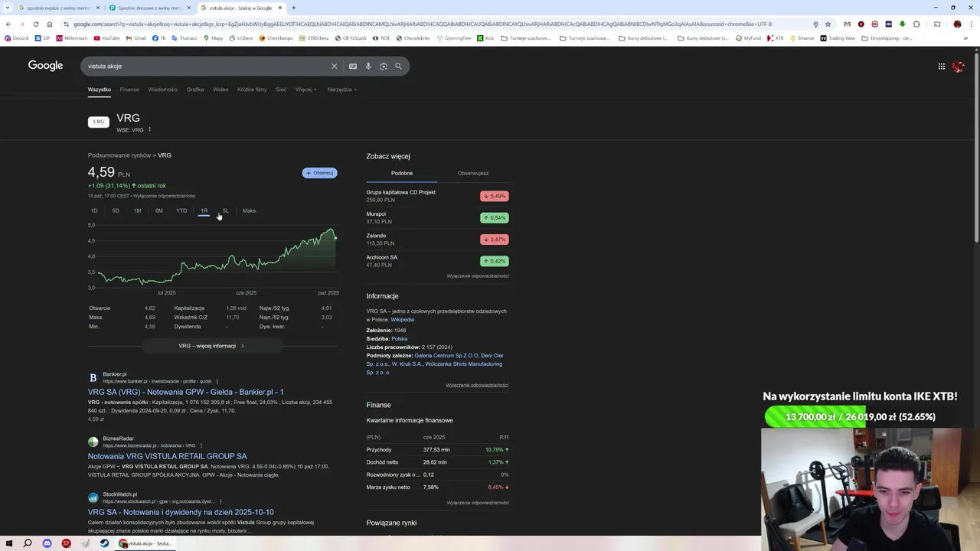Viewport: 980px width, 551px height.
Task: Select the Wszystko search tab
Action: point(100,90)
